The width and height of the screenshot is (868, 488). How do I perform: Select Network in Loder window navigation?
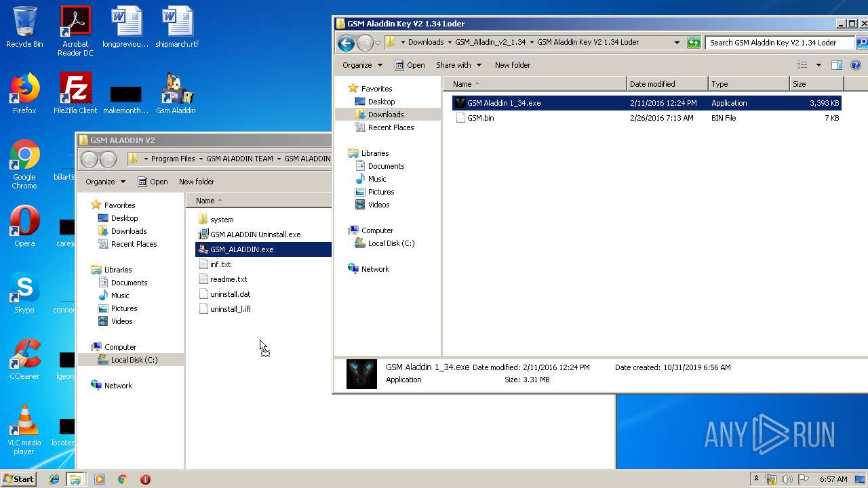pyautogui.click(x=368, y=269)
